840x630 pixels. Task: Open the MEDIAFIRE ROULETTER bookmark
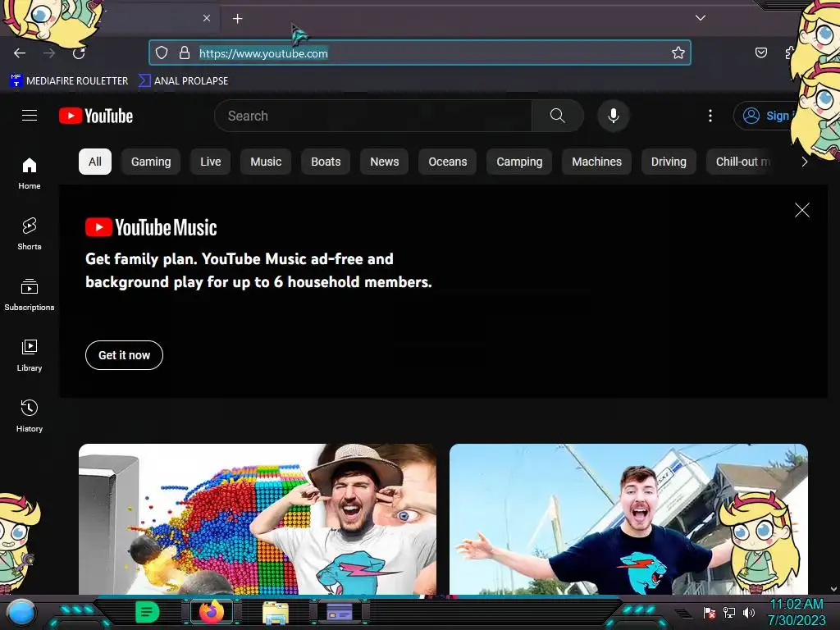(x=69, y=80)
